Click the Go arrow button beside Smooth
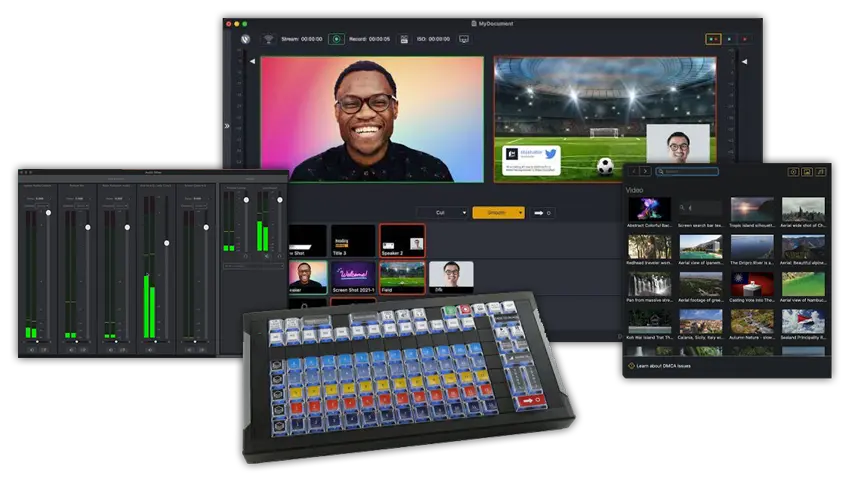The width and height of the screenshot is (850, 477). pos(542,213)
